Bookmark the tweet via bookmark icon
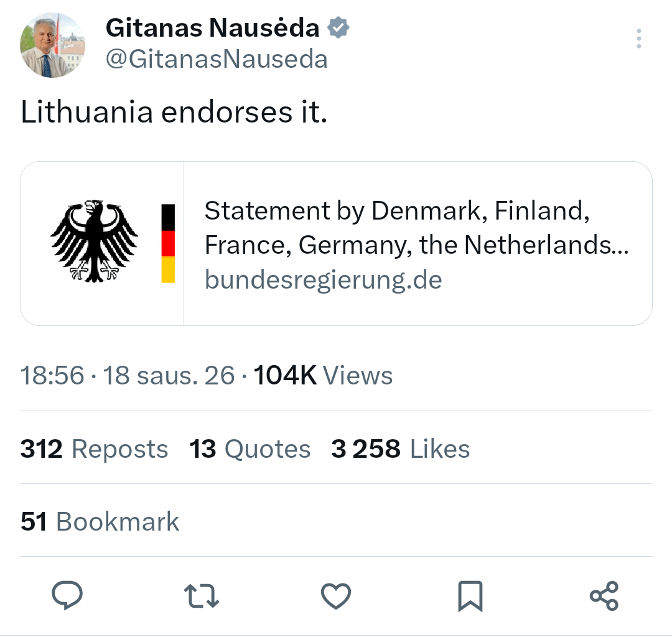The image size is (672, 637). pos(470,595)
